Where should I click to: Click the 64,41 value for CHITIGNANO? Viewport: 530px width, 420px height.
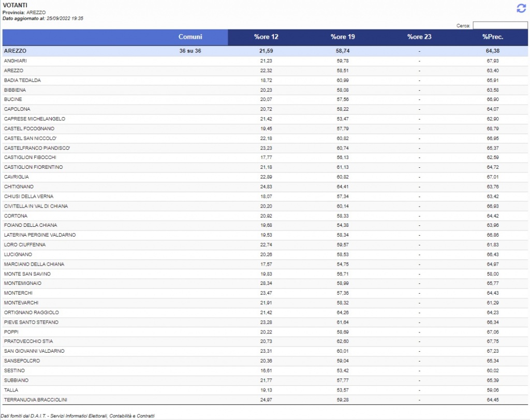(x=343, y=186)
